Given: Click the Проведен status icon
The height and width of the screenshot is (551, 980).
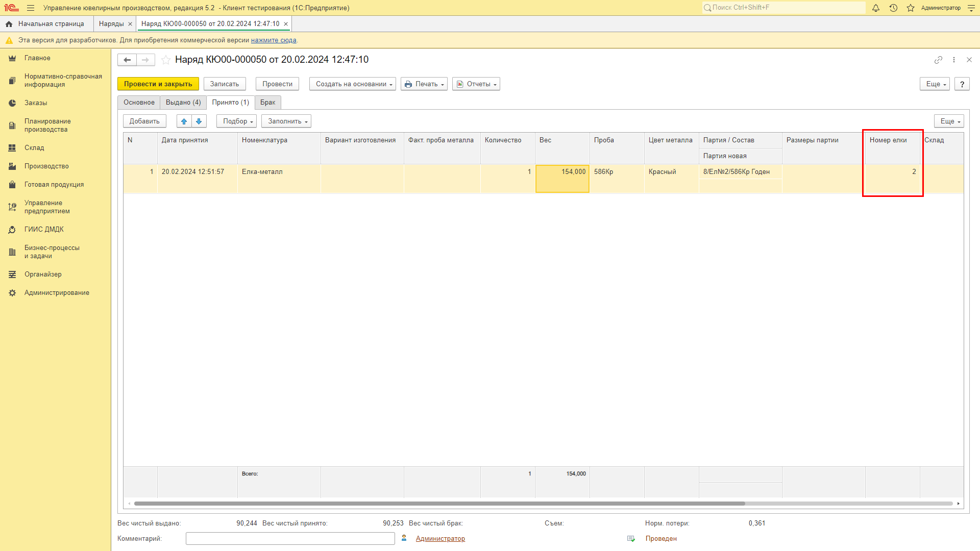Looking at the screenshot, I should pyautogui.click(x=631, y=539).
